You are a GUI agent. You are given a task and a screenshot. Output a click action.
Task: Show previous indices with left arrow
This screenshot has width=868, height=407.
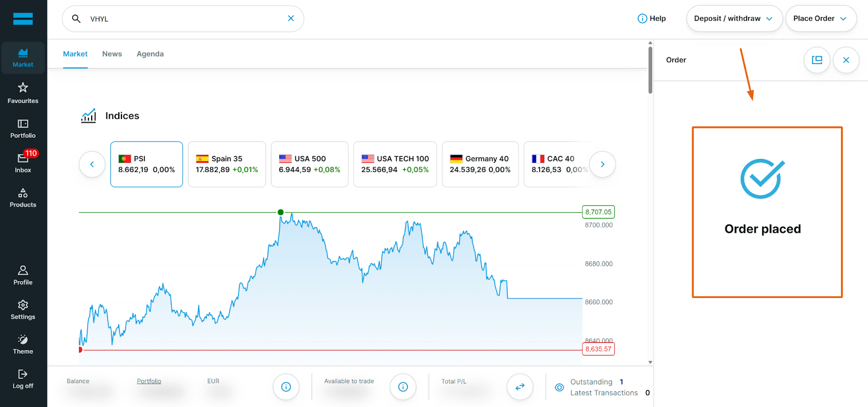pos(92,164)
